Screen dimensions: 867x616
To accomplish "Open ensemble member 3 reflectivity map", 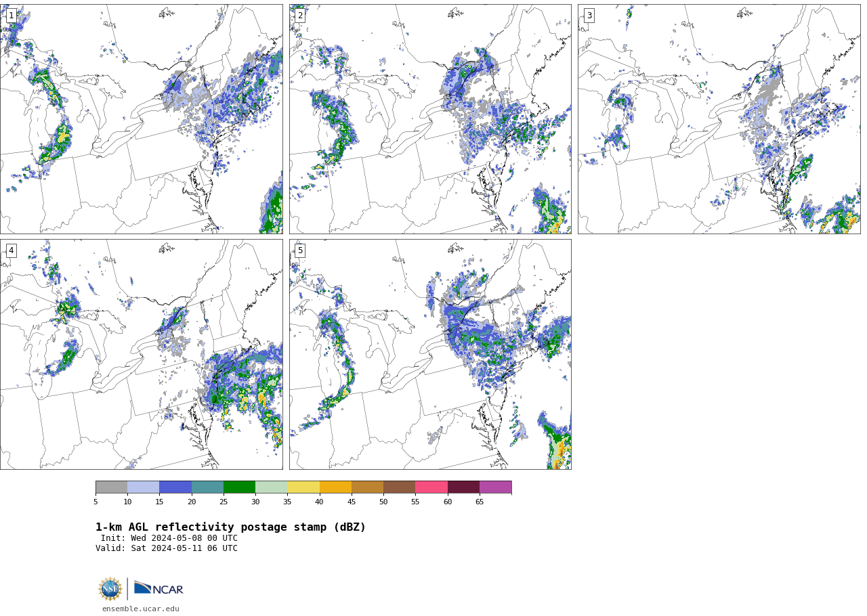I will click(719, 119).
